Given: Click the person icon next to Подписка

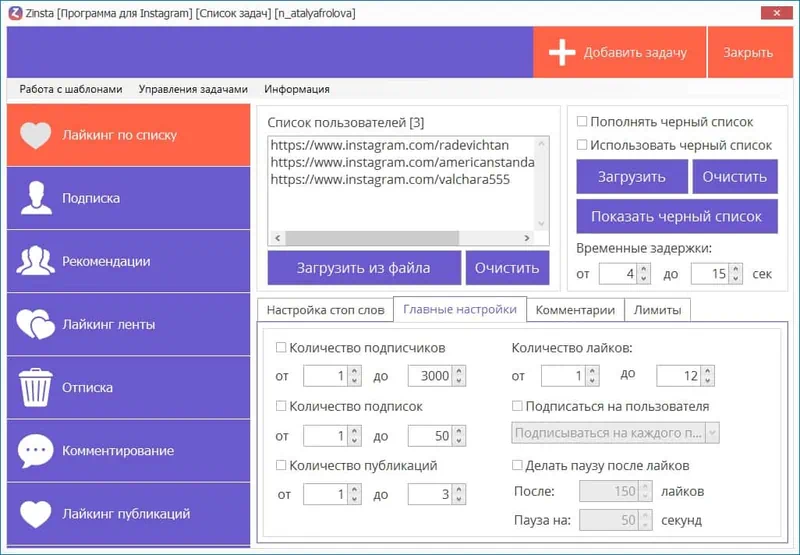Looking at the screenshot, I should click(36, 197).
